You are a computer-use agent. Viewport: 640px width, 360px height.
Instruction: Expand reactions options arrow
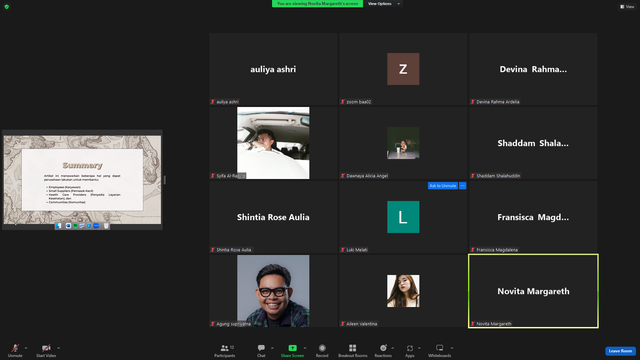tap(393, 348)
